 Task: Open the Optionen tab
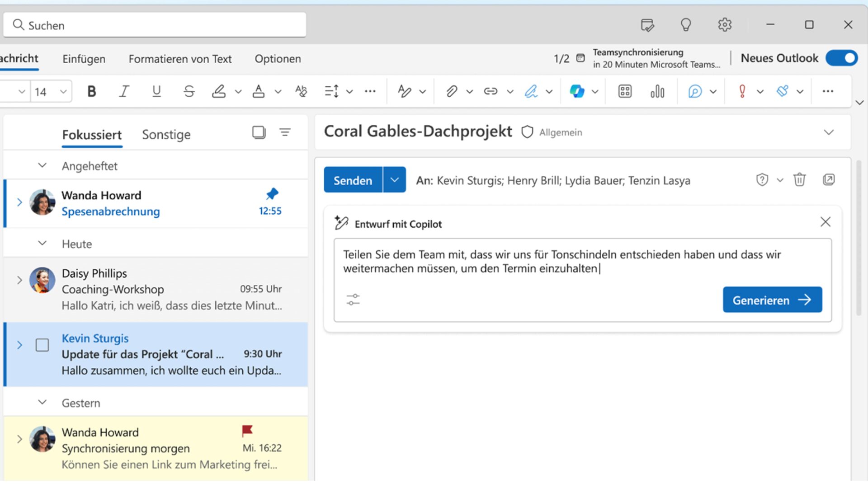(278, 59)
